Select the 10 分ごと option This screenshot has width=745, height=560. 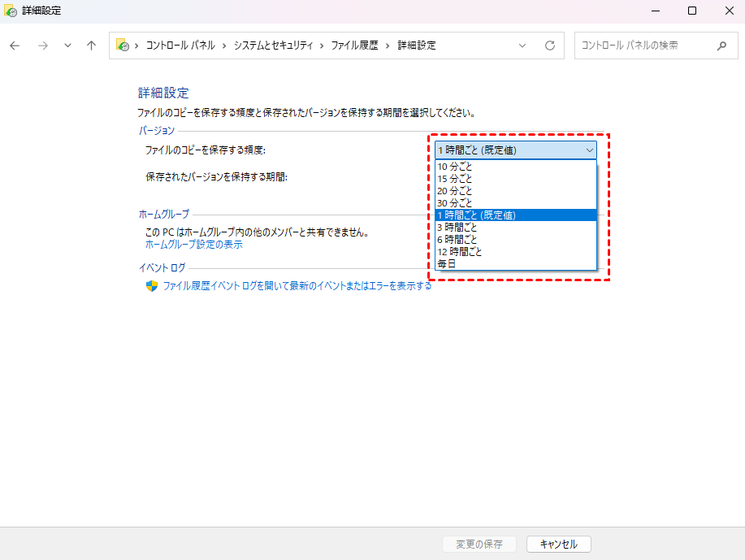click(455, 166)
